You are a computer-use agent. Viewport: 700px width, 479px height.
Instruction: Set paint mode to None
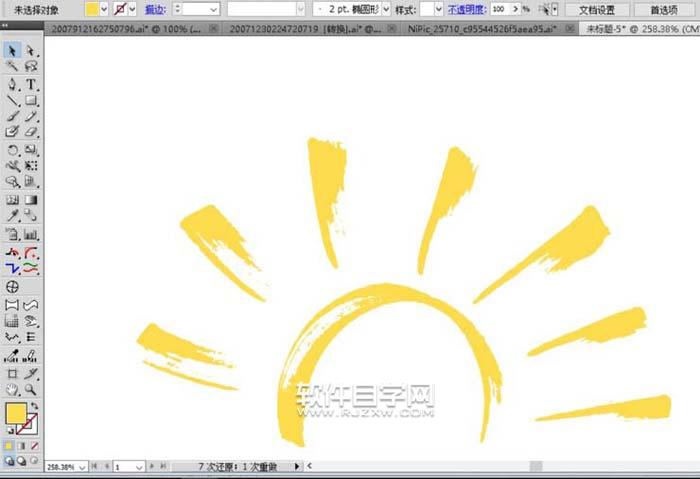[34, 446]
